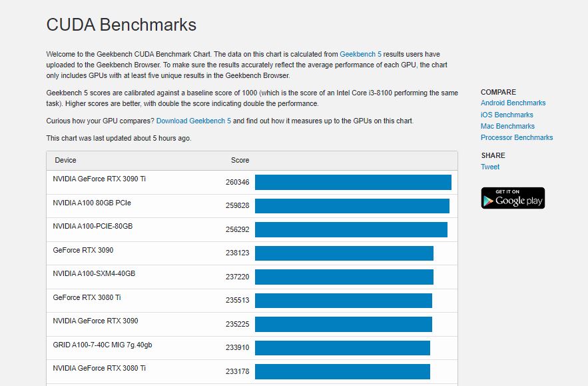The width and height of the screenshot is (588, 386).
Task: Click the 260346 score bar
Action: click(353, 182)
